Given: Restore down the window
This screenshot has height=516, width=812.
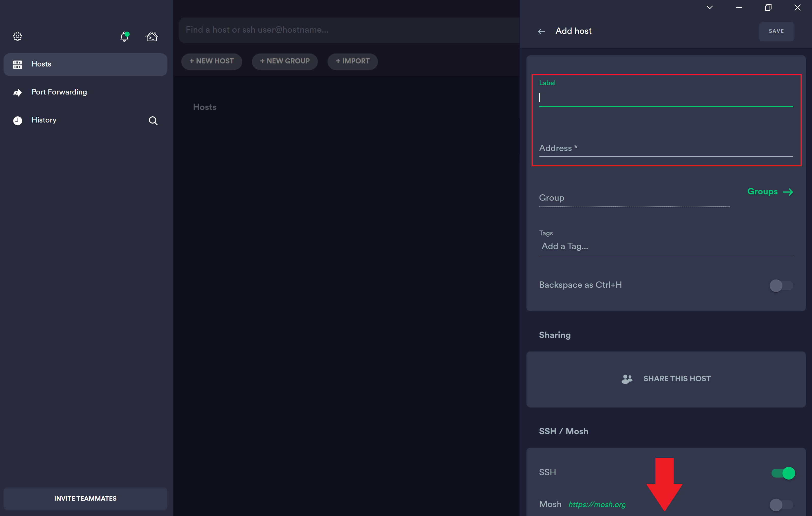Looking at the screenshot, I should (768, 7).
